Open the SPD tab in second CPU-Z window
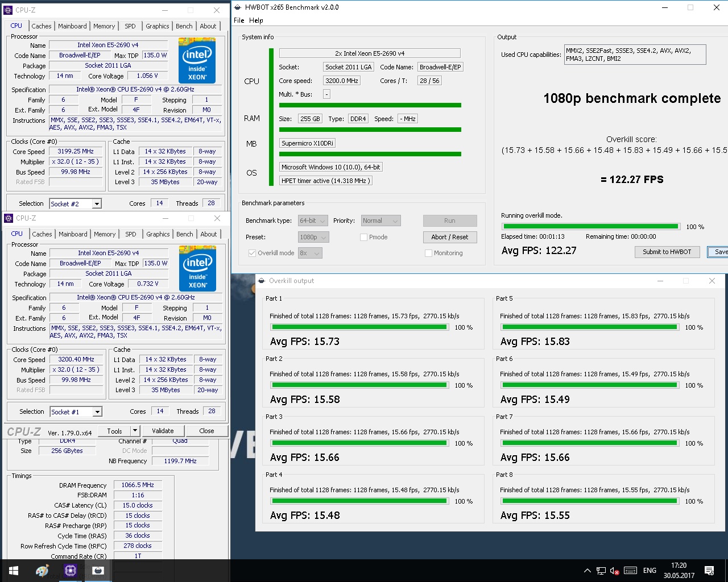728x582 pixels. pyautogui.click(x=131, y=234)
